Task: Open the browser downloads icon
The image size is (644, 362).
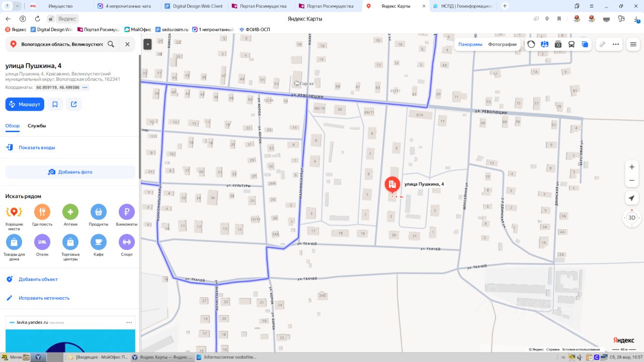Action: 636,19
